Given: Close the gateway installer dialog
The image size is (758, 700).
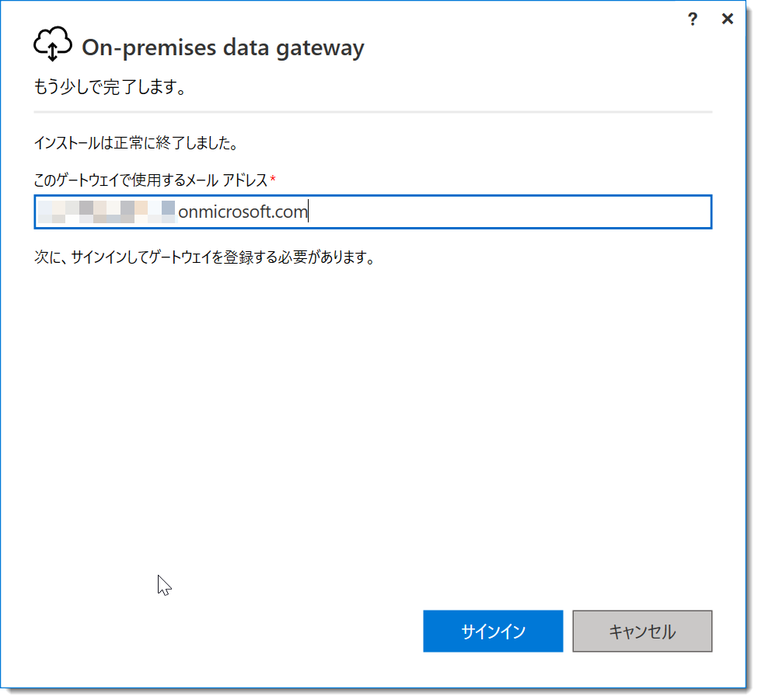Looking at the screenshot, I should tap(727, 19).
